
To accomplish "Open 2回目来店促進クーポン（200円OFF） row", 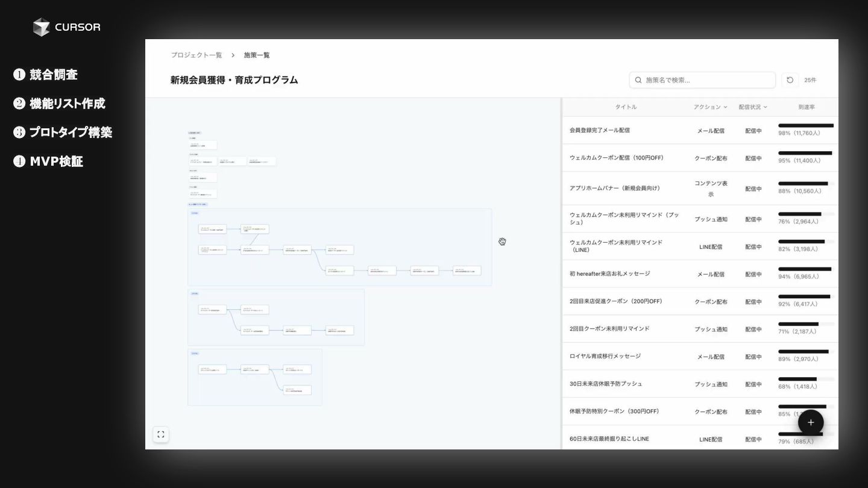I will click(x=700, y=301).
